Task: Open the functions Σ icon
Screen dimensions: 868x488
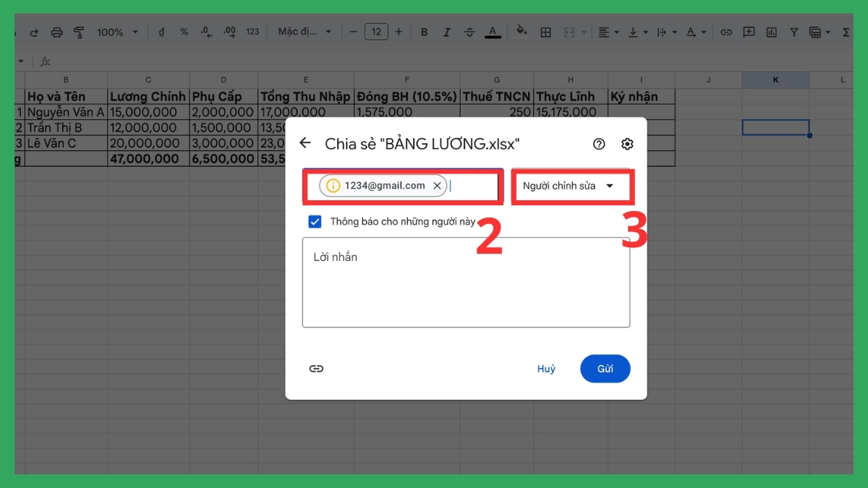Action: pyautogui.click(x=846, y=32)
